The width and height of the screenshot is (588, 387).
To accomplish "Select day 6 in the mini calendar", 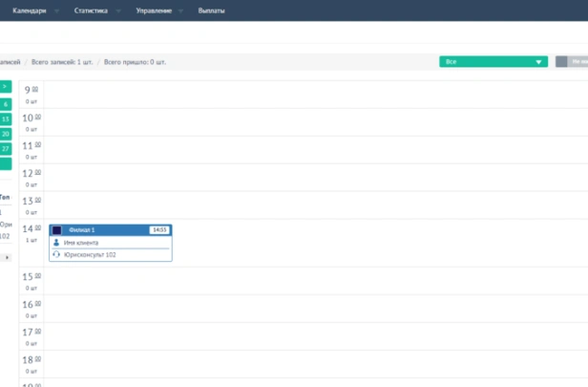I will 6,104.
